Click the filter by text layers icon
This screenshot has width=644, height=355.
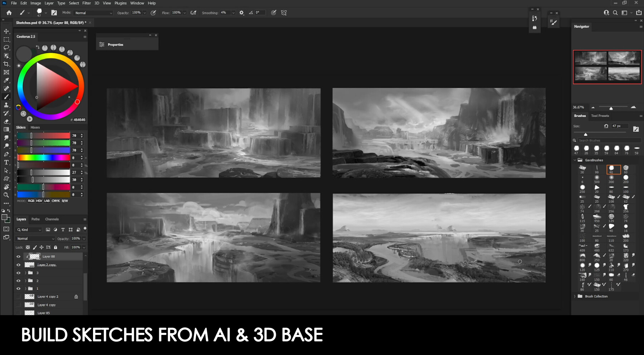tap(63, 230)
